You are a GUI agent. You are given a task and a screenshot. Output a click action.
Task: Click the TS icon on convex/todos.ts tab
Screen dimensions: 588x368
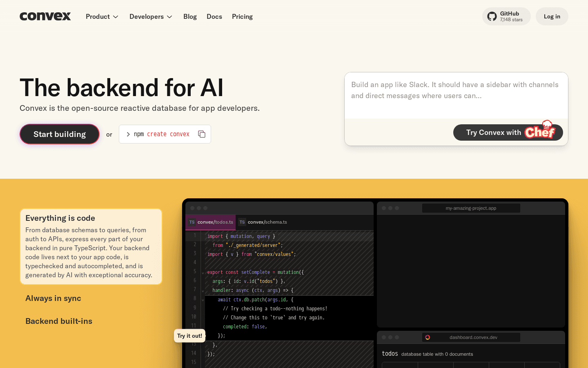click(192, 222)
